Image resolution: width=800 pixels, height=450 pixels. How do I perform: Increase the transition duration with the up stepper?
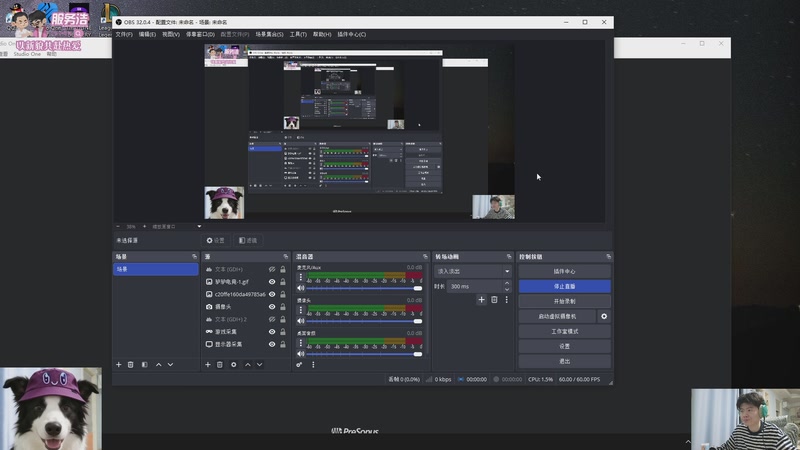507,283
